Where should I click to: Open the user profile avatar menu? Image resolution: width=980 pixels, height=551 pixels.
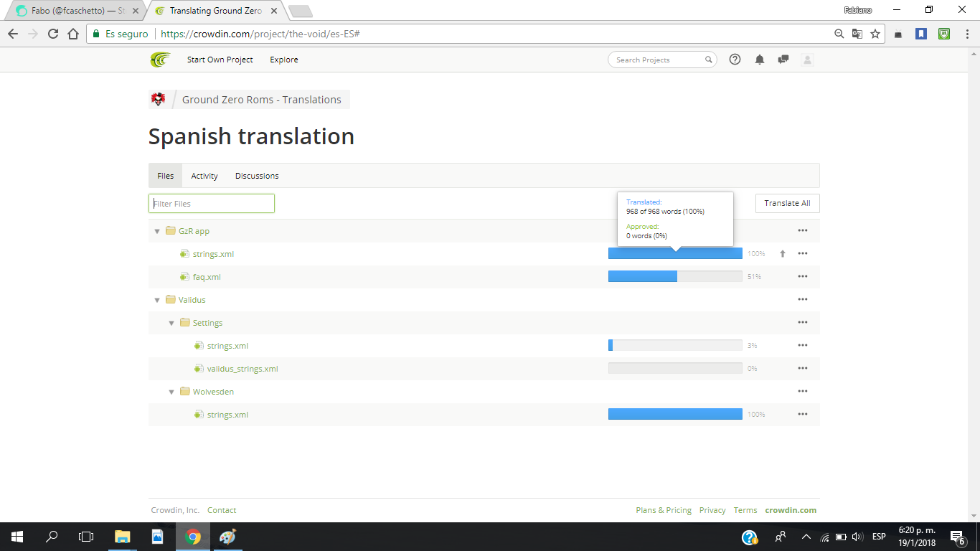tap(807, 60)
